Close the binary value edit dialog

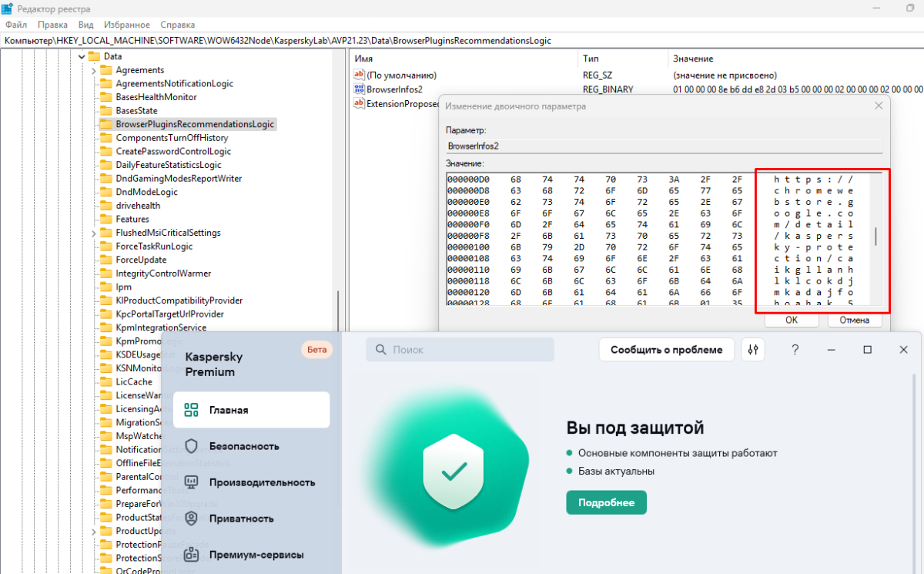(878, 106)
